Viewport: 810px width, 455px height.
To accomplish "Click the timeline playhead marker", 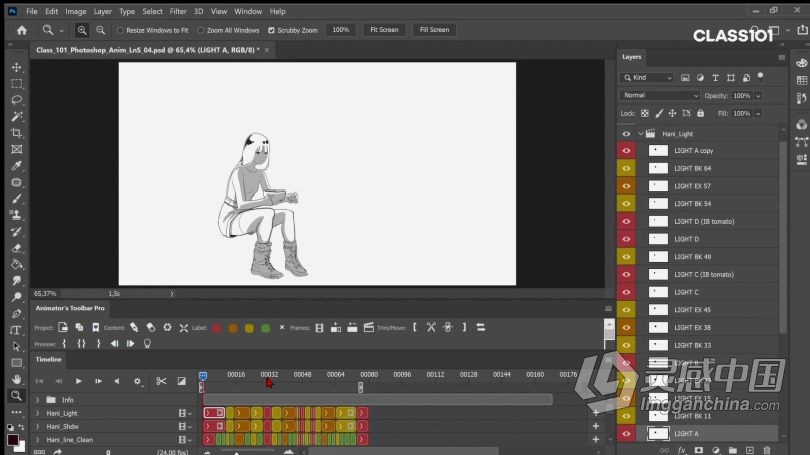I will pos(202,376).
